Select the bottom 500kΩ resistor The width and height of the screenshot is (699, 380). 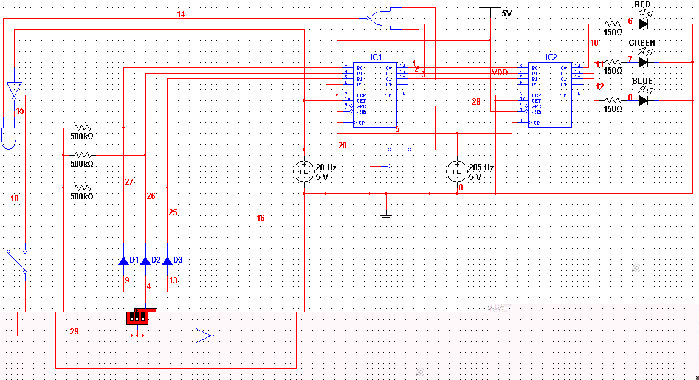tap(83, 187)
